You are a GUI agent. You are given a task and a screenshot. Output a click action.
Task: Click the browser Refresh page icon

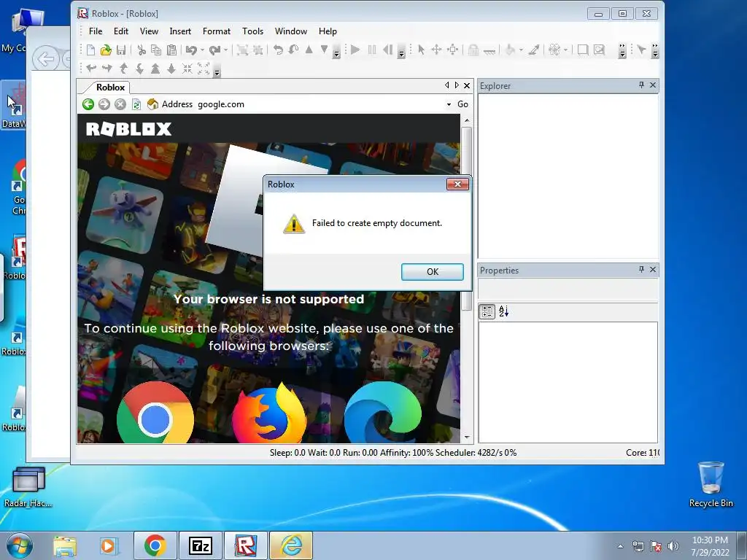136,104
